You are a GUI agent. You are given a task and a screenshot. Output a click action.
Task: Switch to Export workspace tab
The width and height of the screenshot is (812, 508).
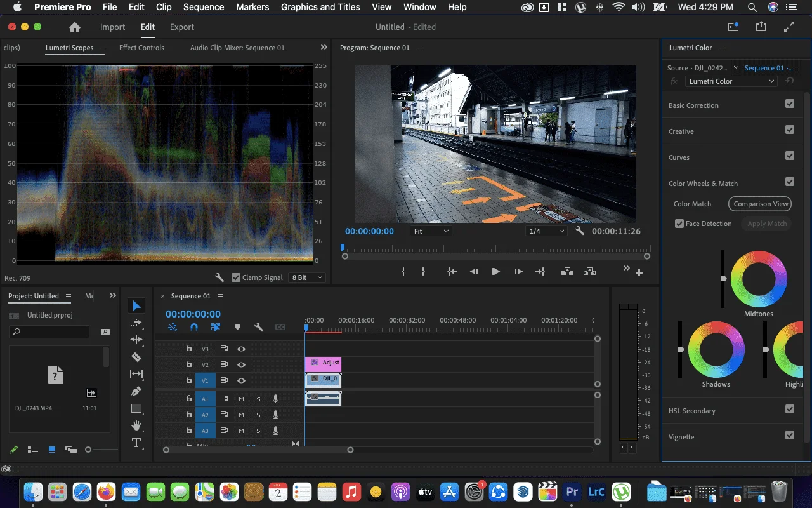(182, 27)
